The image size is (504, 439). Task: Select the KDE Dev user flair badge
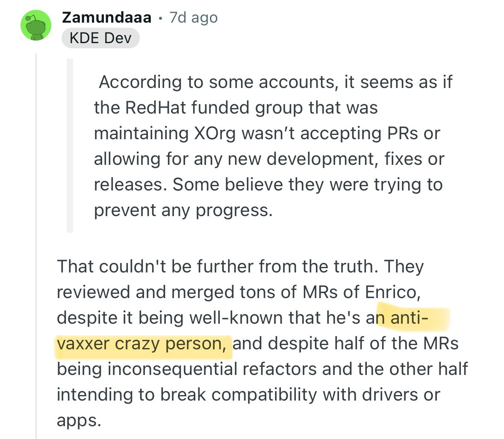[100, 38]
